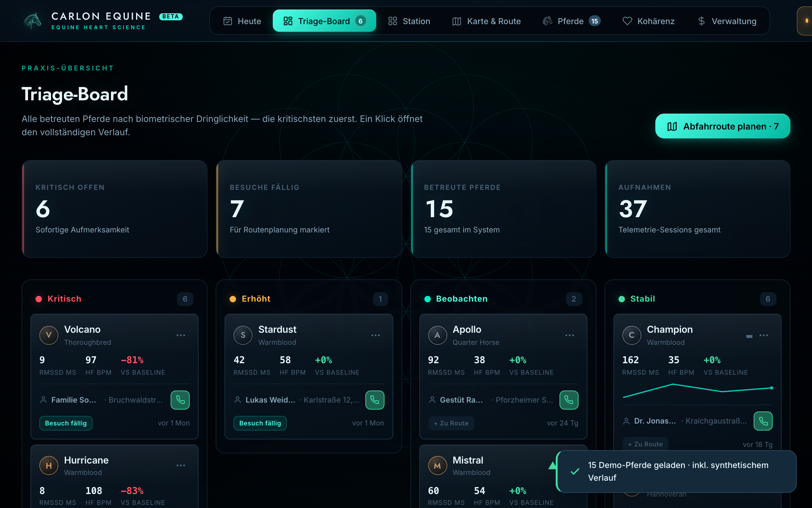Open the Kohärenz tab
This screenshot has height=508, width=812.
[x=648, y=21]
